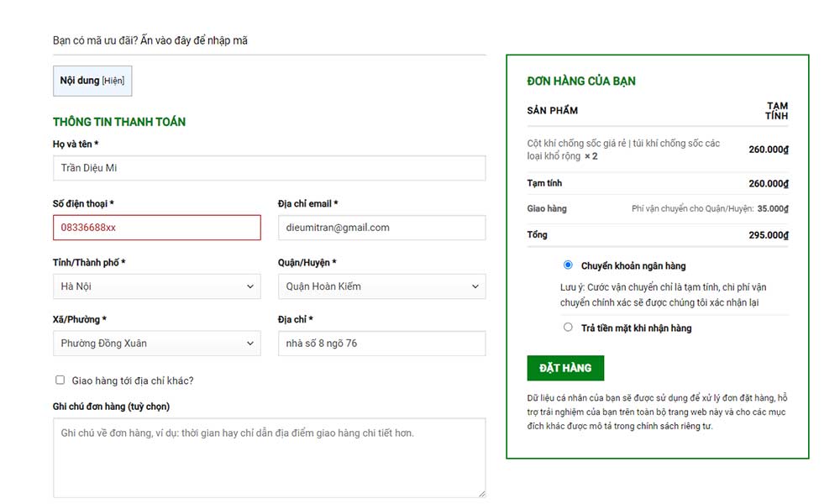Click the Họ và tên name field
The image size is (840, 504).
tap(269, 168)
